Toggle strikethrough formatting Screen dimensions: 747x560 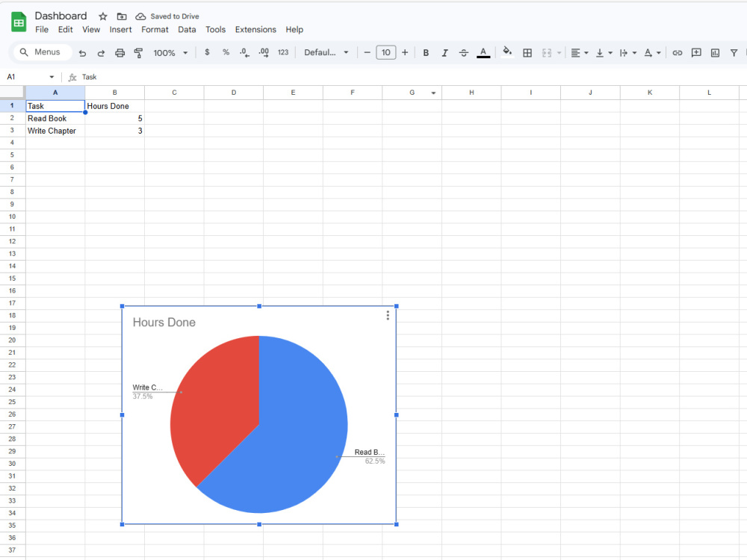(464, 53)
